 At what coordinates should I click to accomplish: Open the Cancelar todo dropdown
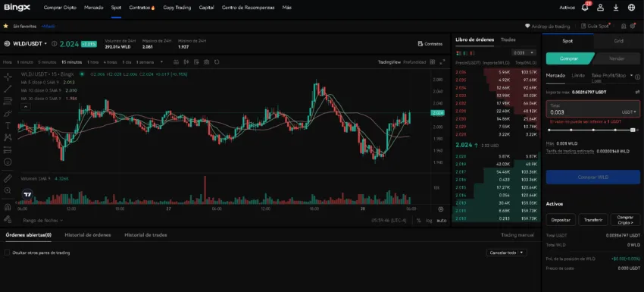click(x=521, y=253)
